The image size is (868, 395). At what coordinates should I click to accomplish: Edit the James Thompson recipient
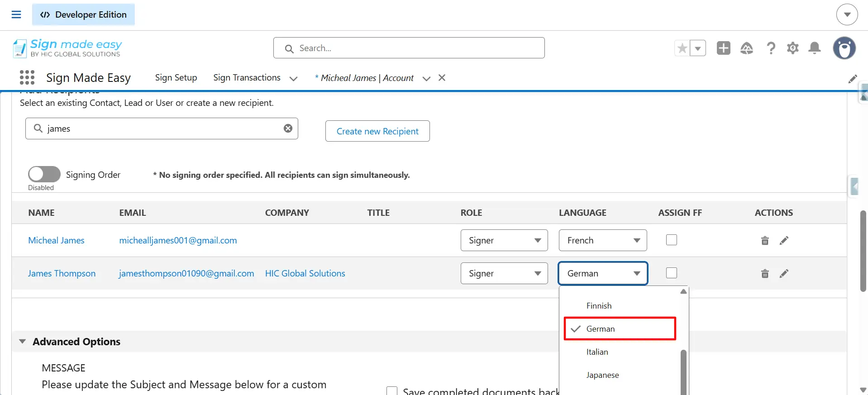pyautogui.click(x=784, y=273)
